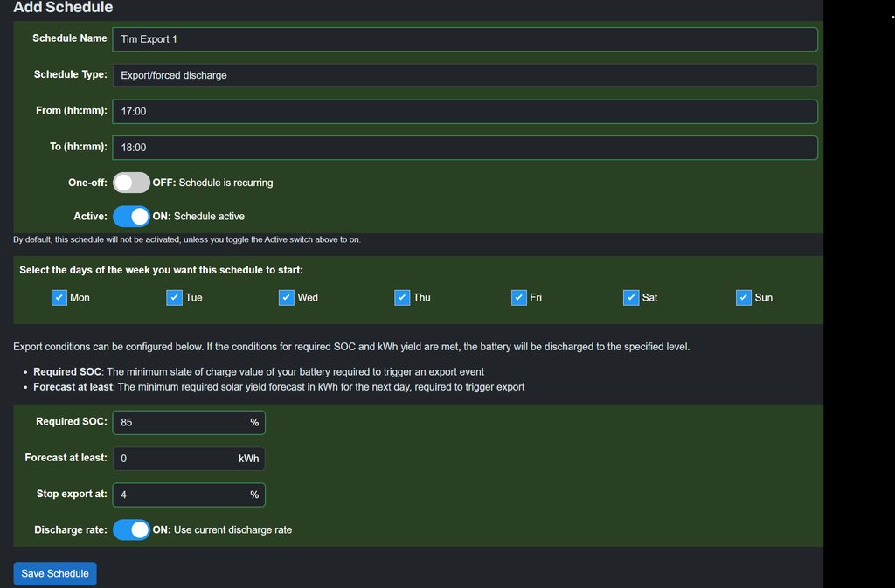895x588 pixels.
Task: Open the Schedule Type dropdown
Action: [464, 75]
